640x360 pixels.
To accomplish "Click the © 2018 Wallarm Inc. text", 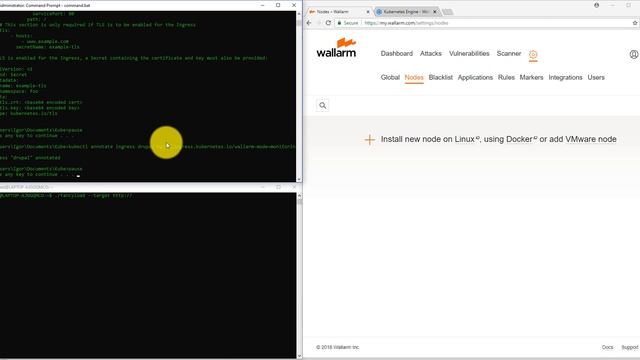I will click(338, 347).
